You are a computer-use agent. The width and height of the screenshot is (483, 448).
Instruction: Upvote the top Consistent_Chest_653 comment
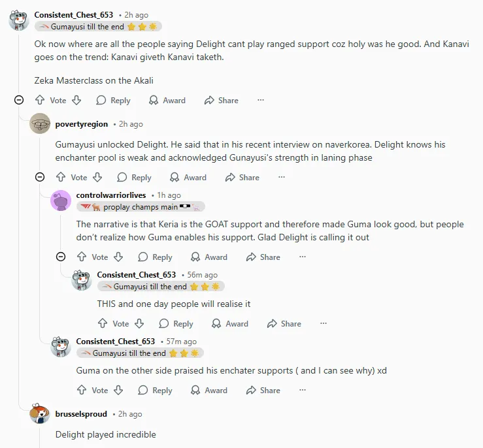pos(40,101)
